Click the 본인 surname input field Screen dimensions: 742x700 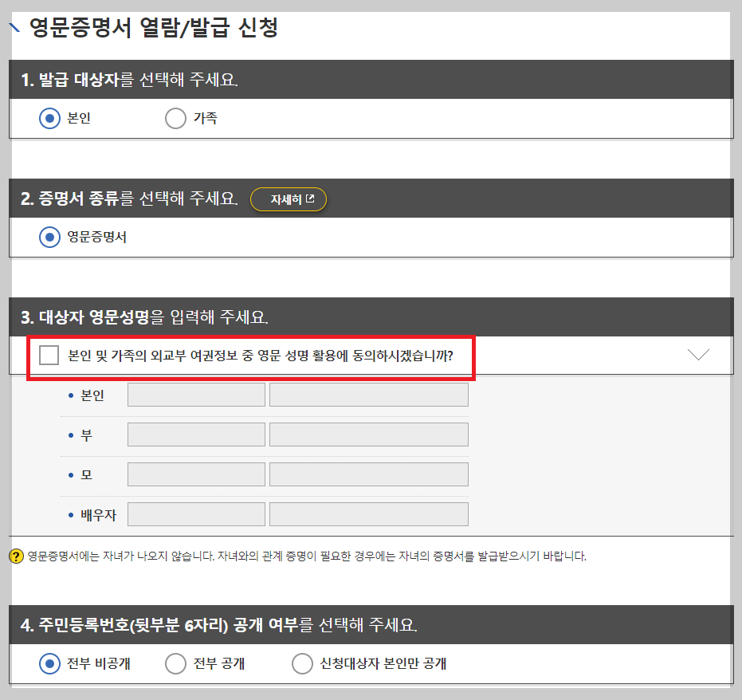coord(196,394)
